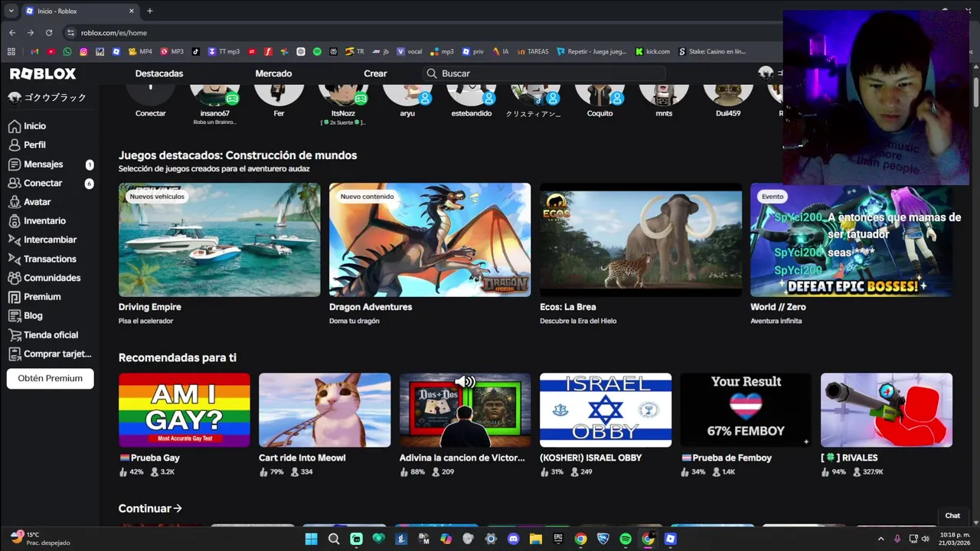The image size is (980, 551).
Task: Switch to the Inicio - Roblox browser tab
Action: pos(80,11)
